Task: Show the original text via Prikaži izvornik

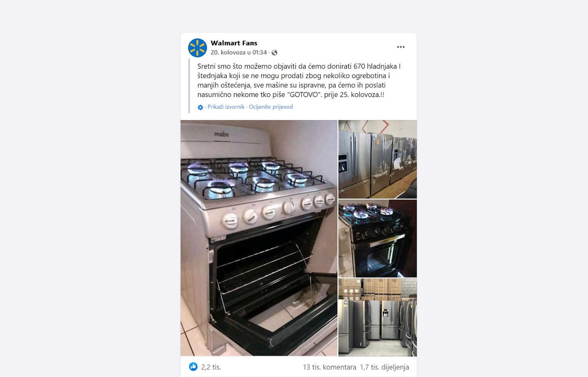Action: [x=226, y=107]
